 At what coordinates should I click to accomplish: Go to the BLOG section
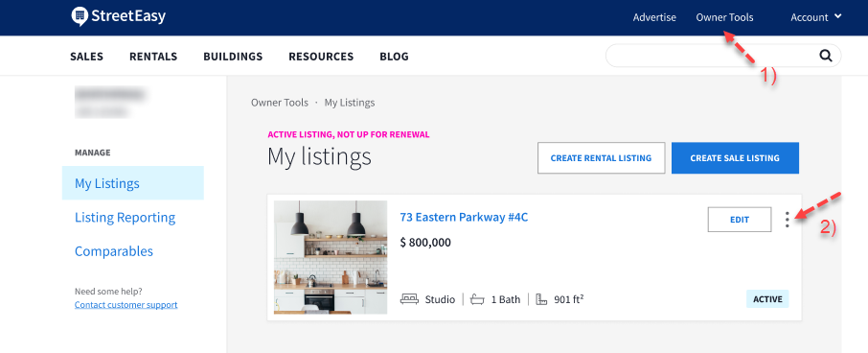point(394,57)
